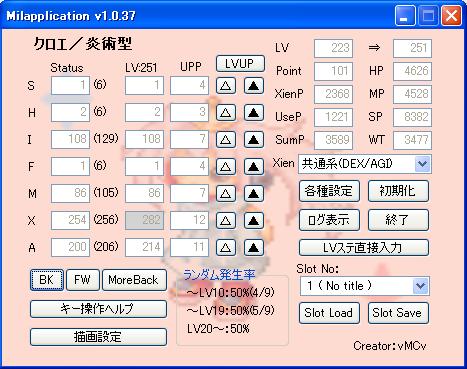Screen dimensions: 467x369
Task: Click the WT field showing 3477
Action: pos(412,140)
